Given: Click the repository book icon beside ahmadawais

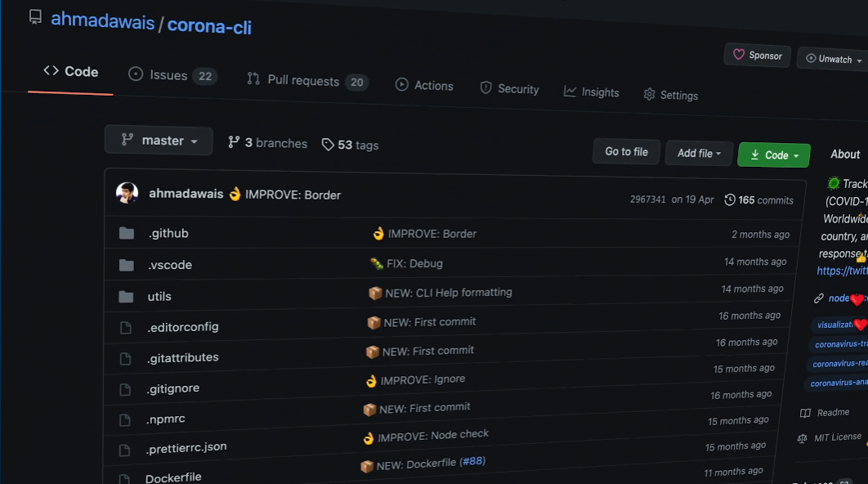Looking at the screenshot, I should pyautogui.click(x=35, y=17).
